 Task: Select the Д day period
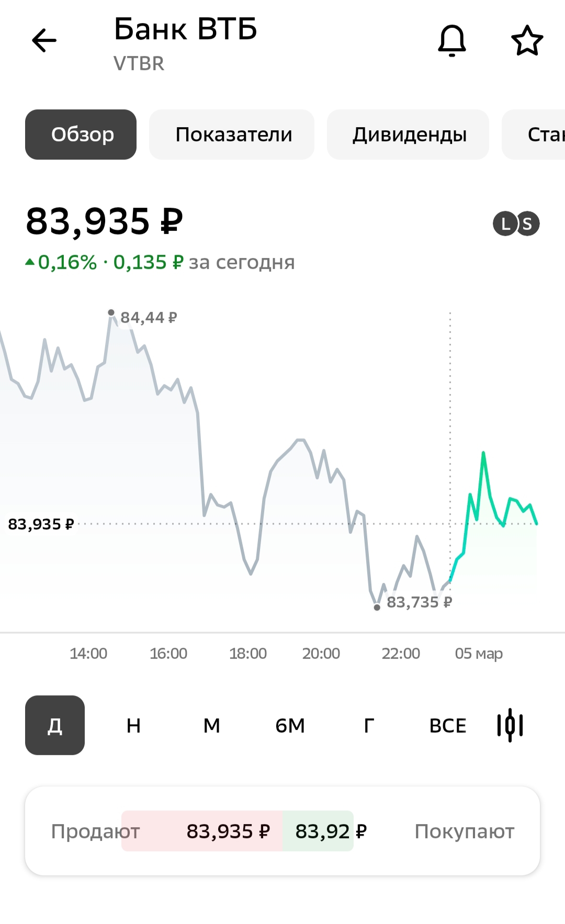(55, 725)
